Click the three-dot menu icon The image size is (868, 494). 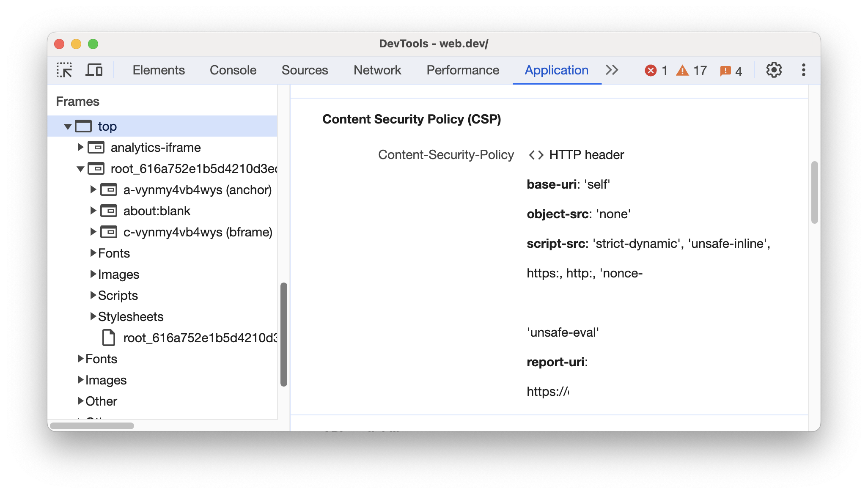coord(805,70)
